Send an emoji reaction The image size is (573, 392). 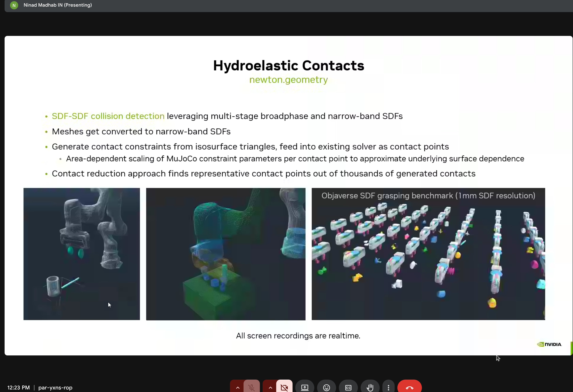click(326, 387)
